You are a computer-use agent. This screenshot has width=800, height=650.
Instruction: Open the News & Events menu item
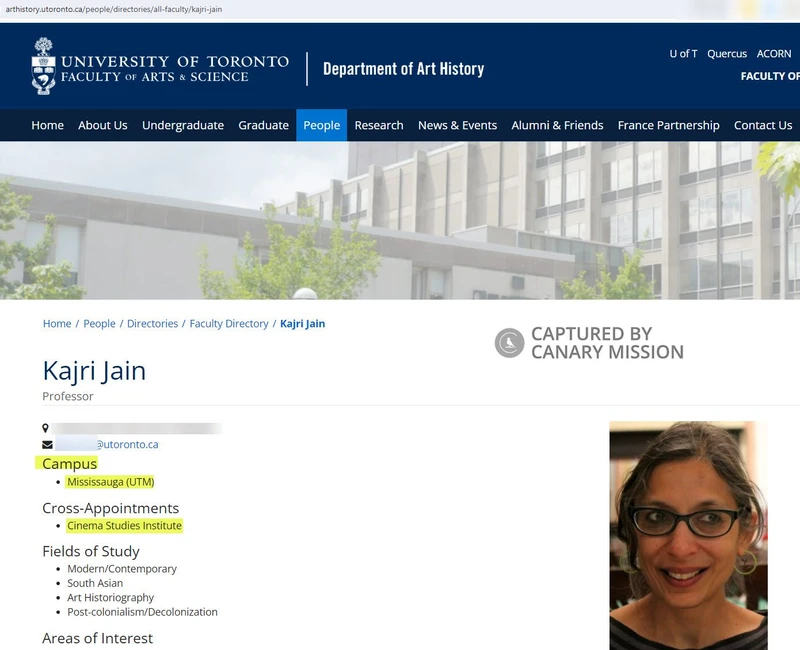[x=457, y=126]
